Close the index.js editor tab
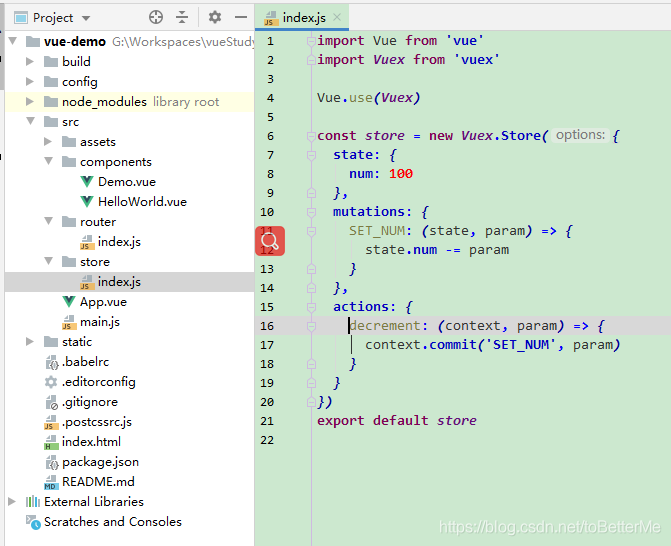 [x=337, y=17]
